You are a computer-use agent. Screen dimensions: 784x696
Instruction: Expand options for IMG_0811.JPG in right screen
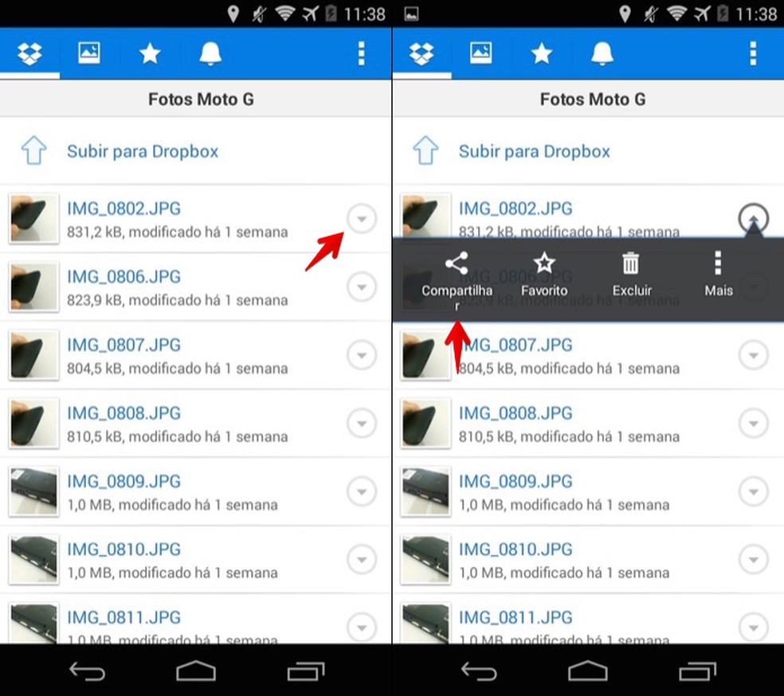pyautogui.click(x=754, y=628)
